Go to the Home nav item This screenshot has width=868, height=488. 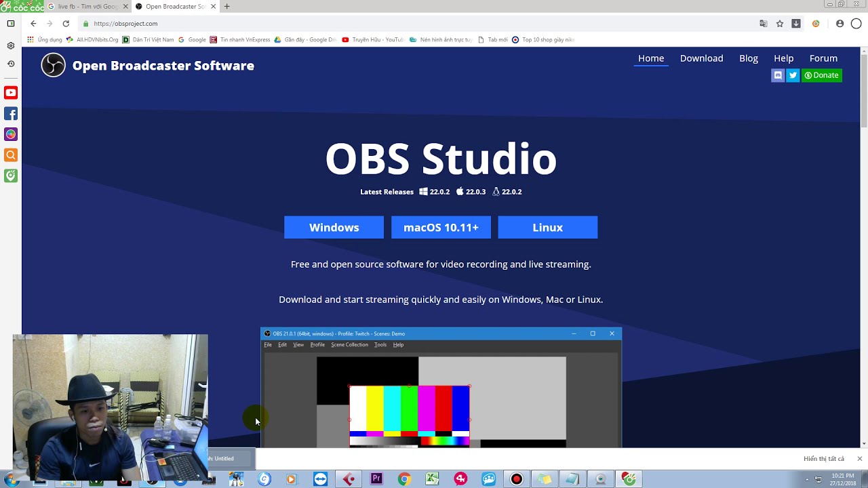pos(651,58)
